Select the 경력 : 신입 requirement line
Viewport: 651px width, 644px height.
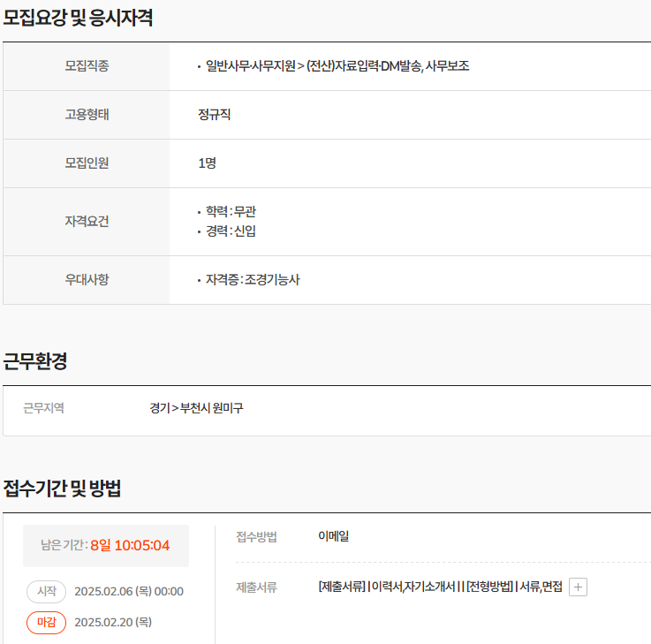click(x=231, y=231)
